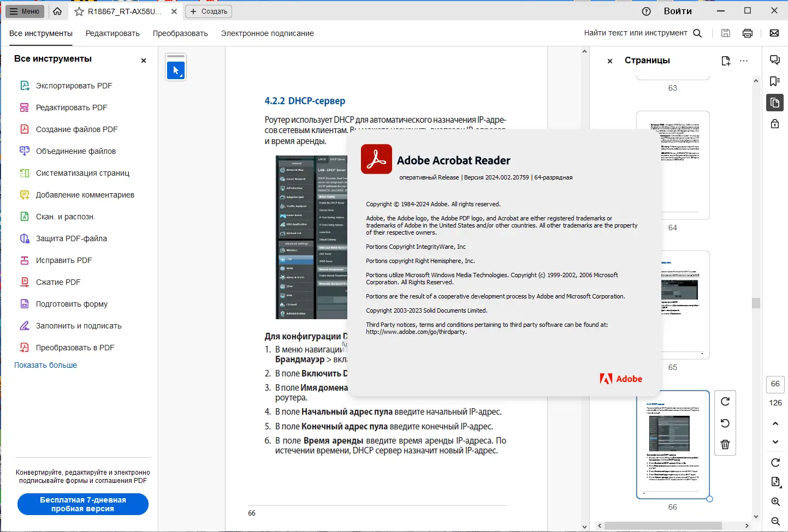Click the insert page icon in Страницы
This screenshot has height=532, width=788.
[726, 61]
